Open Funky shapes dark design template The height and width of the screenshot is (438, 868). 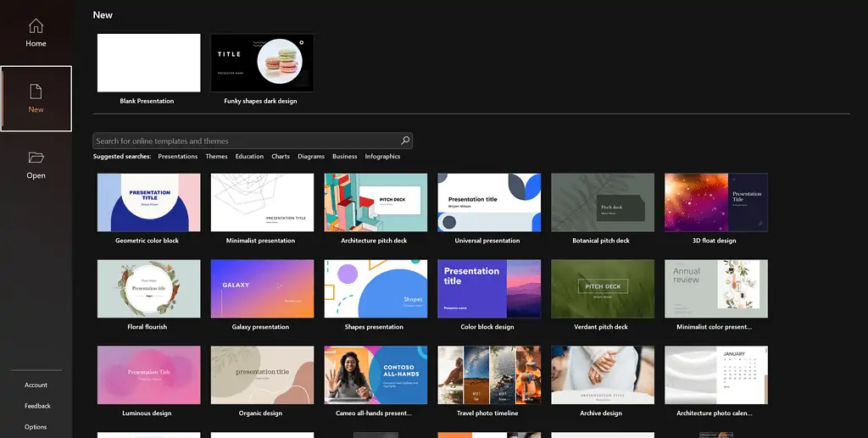coord(262,63)
